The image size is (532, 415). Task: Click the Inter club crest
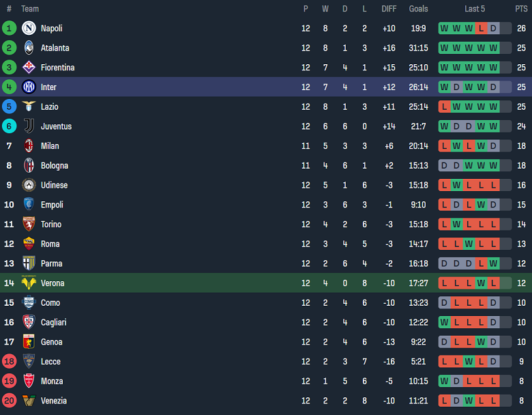point(29,87)
